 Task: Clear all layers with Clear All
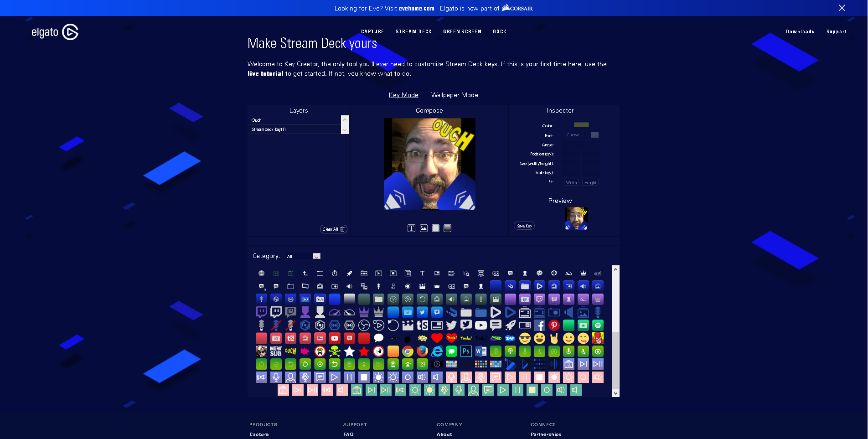click(x=334, y=229)
